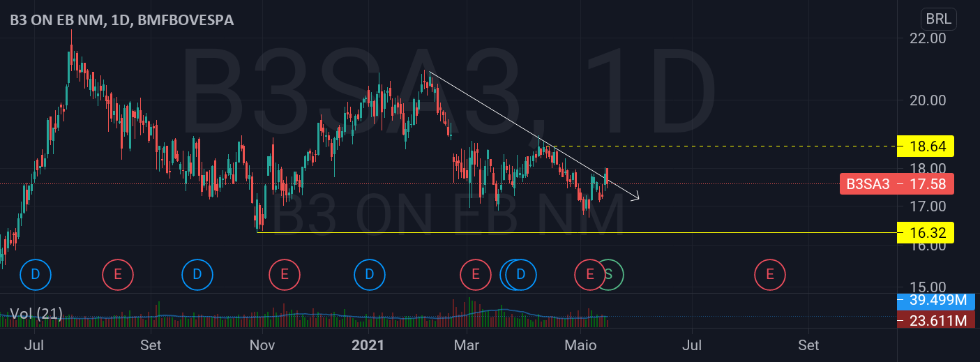
Task: Open the E earnings marker beside the S marker
Action: pyautogui.click(x=589, y=274)
